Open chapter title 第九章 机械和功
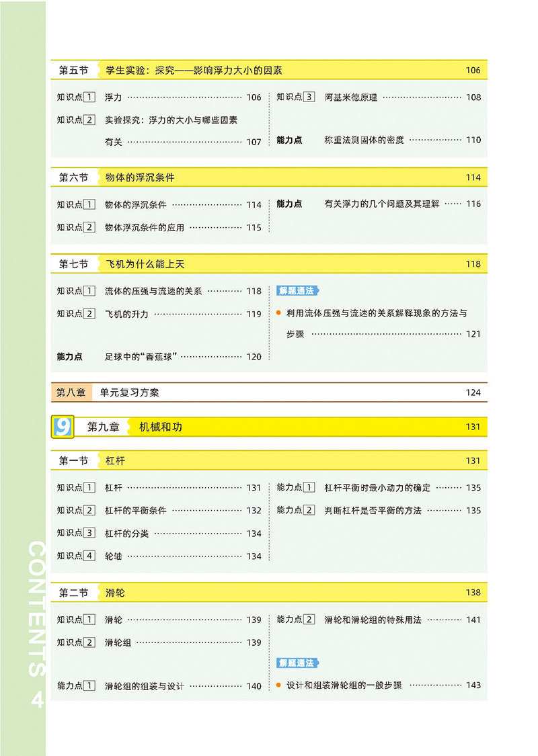Viewport: 538px width, 756px height. tap(269, 427)
